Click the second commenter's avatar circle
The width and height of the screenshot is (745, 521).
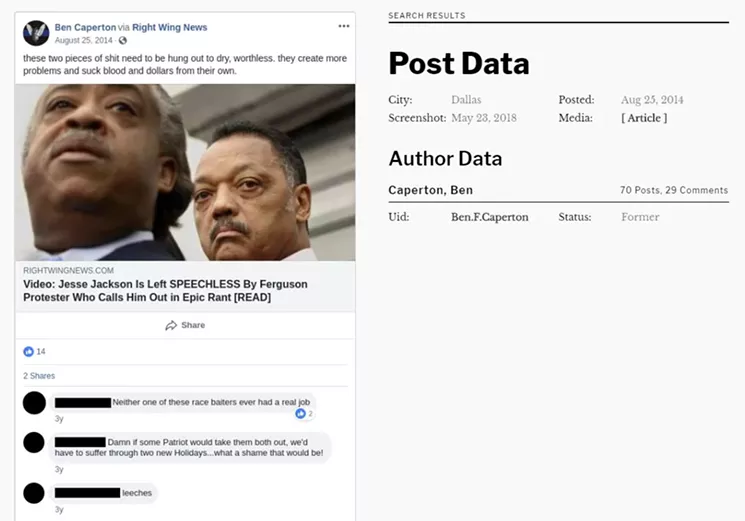[34, 443]
